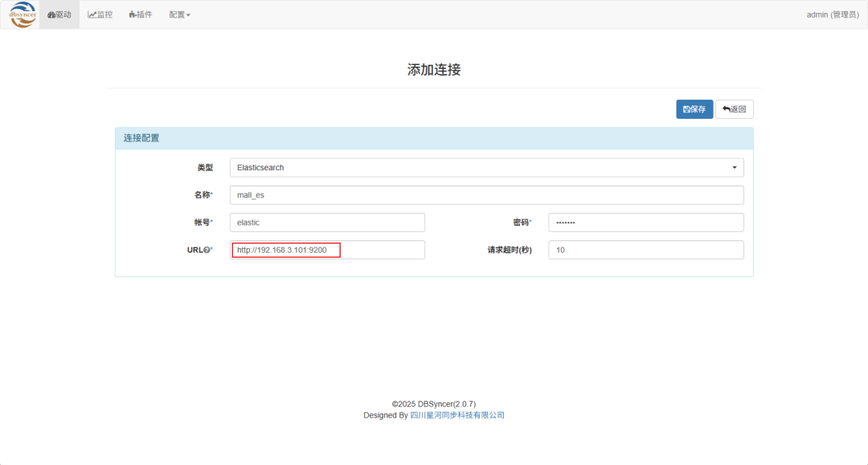Click the 保存 save button
868x465 pixels.
click(x=694, y=109)
